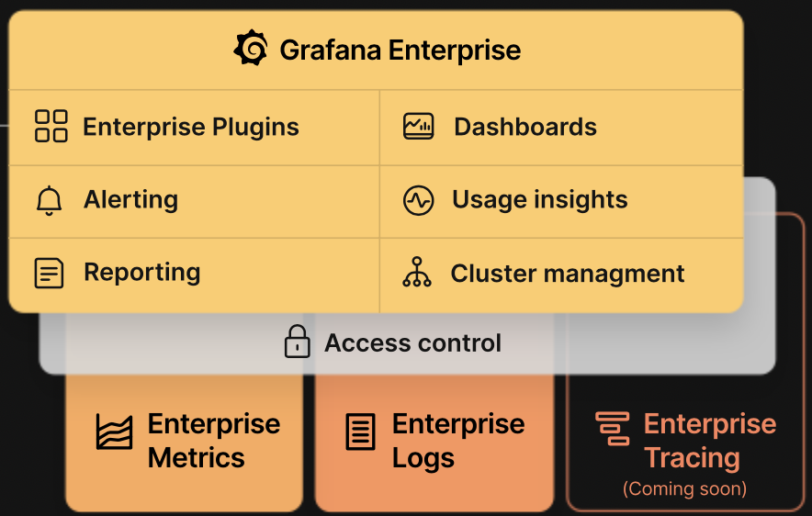Select the Access control label
The height and width of the screenshot is (516, 812).
(412, 342)
